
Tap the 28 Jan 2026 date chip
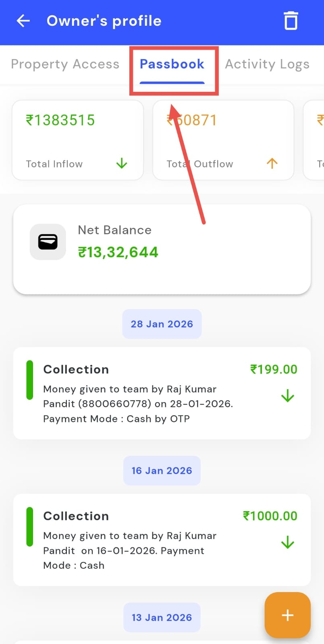[x=162, y=324]
